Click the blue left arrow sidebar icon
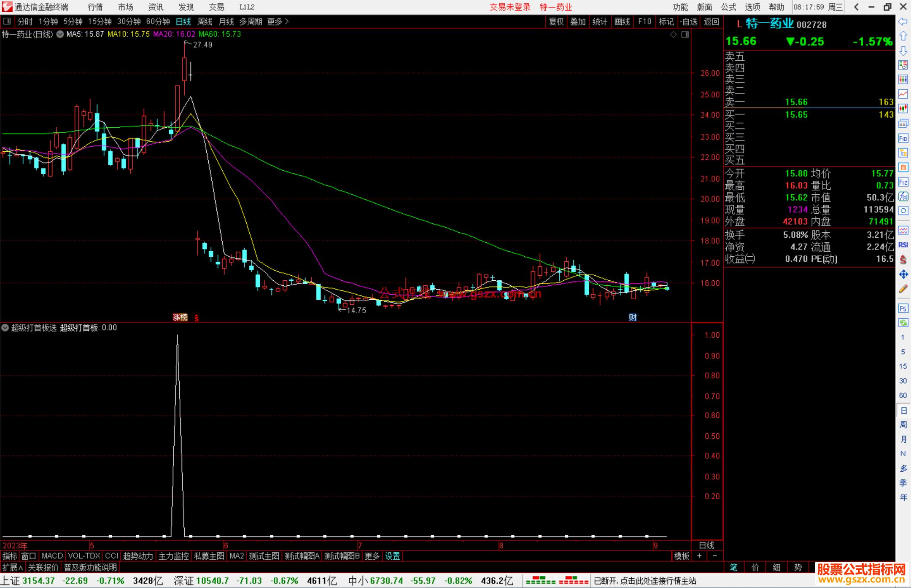This screenshot has width=911, height=588. 903,21
